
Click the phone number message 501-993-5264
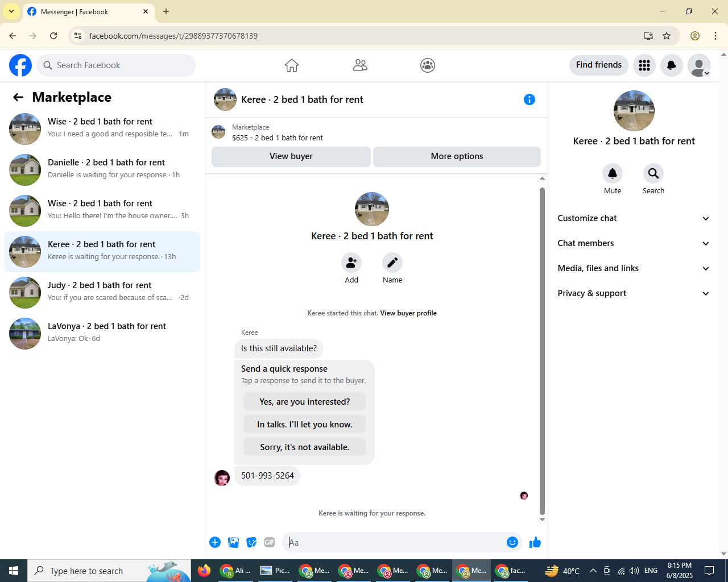(x=267, y=476)
